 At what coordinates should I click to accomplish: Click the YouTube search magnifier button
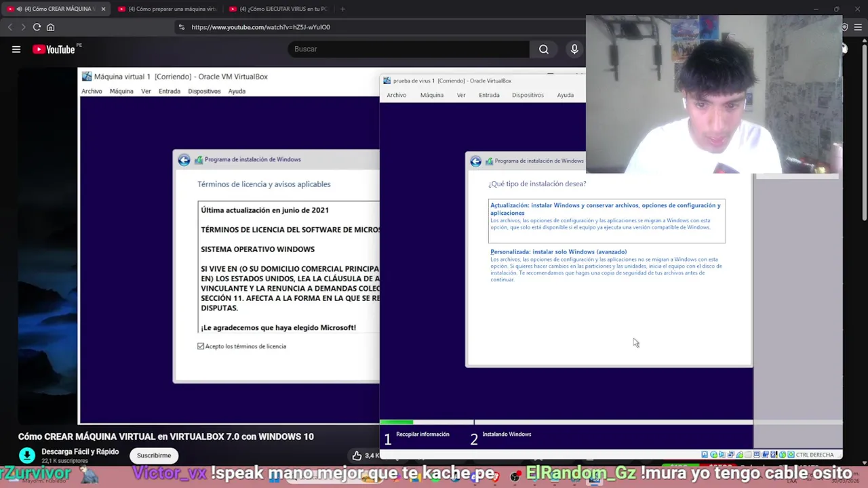point(544,49)
